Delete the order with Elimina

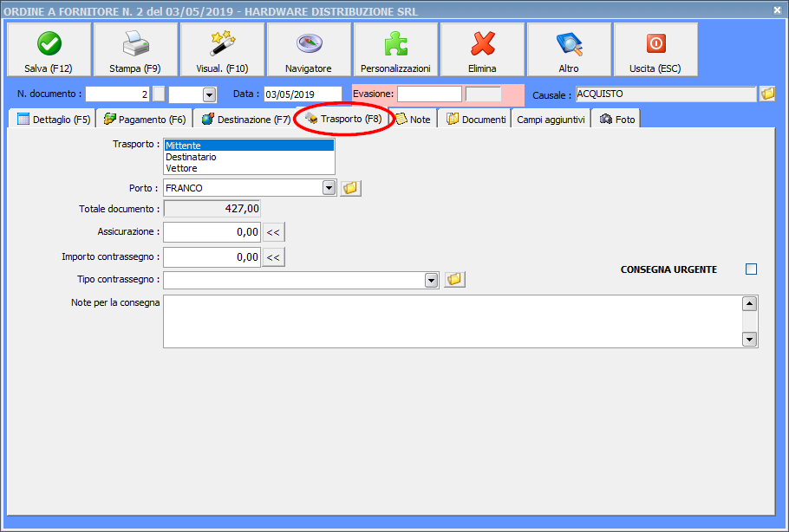pos(482,49)
